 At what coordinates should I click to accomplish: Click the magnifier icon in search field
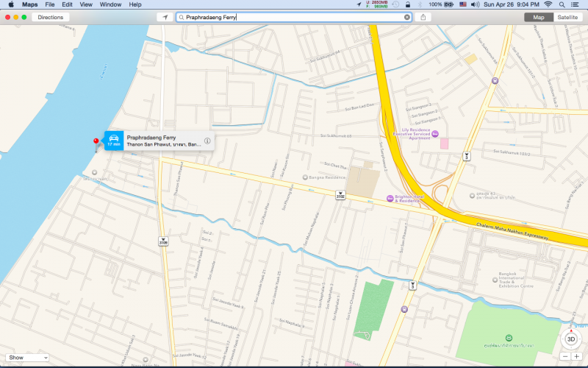[182, 17]
